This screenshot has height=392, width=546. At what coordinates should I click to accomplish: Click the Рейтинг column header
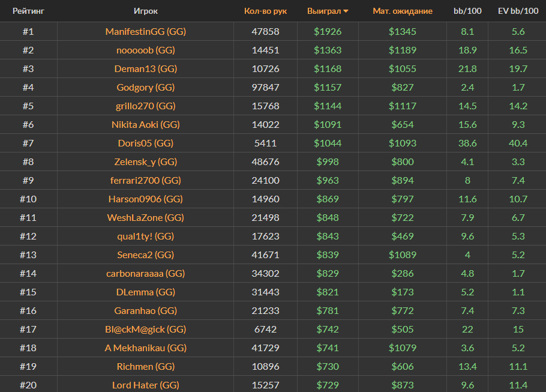(28, 11)
